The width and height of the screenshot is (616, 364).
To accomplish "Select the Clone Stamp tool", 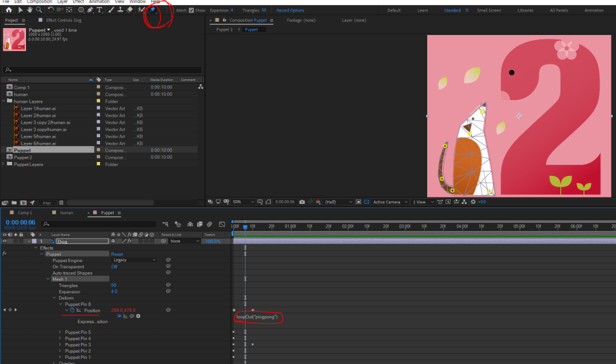I will point(121,10).
